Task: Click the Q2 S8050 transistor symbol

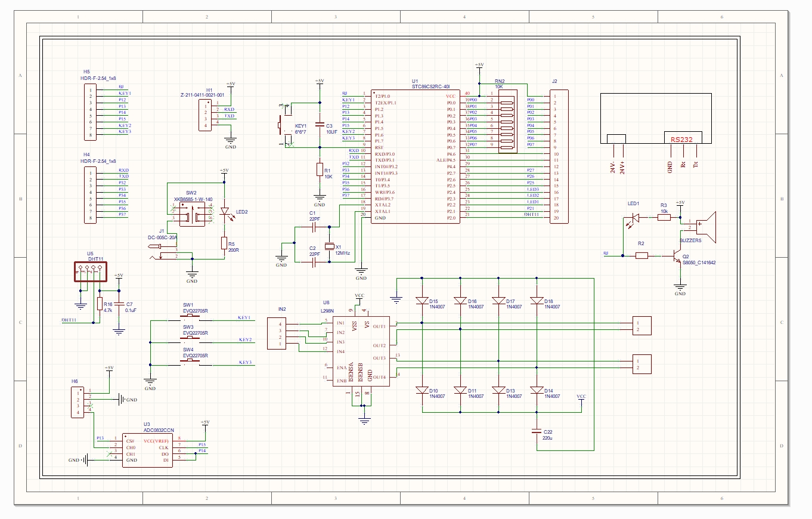Action: pos(677,256)
